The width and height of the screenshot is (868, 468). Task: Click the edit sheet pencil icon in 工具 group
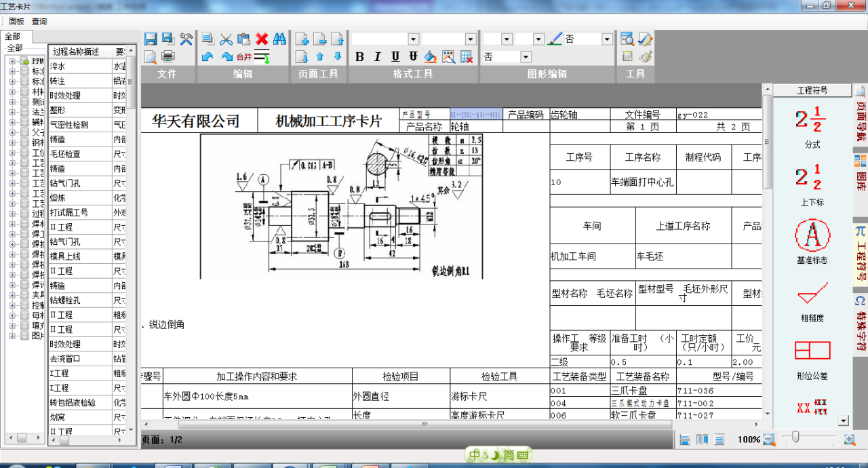tap(645, 39)
